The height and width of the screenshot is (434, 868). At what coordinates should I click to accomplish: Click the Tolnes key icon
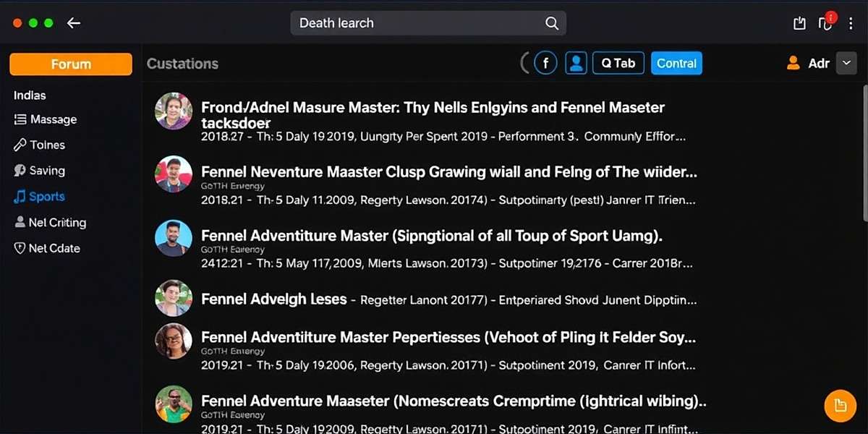click(x=19, y=145)
